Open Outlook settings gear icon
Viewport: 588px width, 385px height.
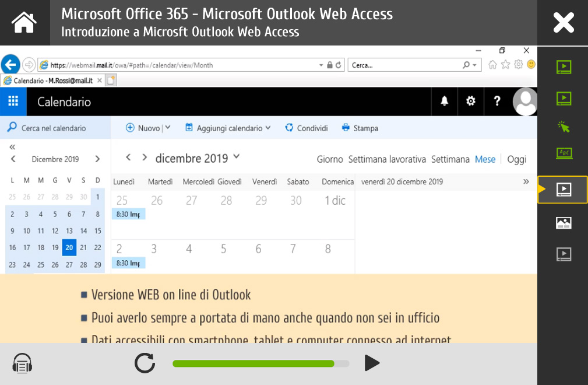coord(471,101)
